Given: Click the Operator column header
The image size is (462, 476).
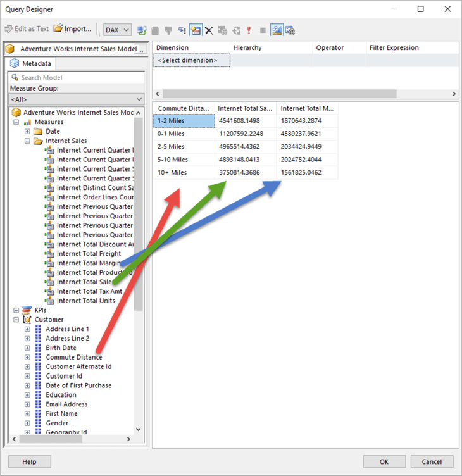Looking at the screenshot, I should coord(339,47).
